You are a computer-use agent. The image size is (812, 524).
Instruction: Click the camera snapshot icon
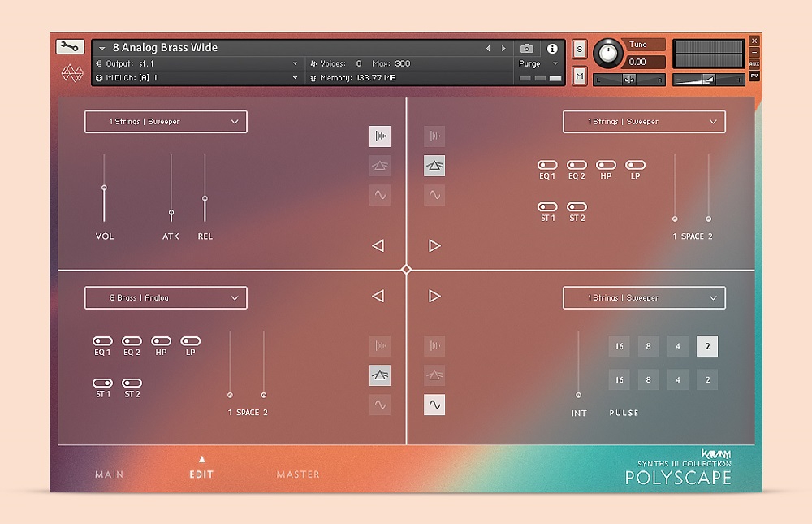(527, 48)
